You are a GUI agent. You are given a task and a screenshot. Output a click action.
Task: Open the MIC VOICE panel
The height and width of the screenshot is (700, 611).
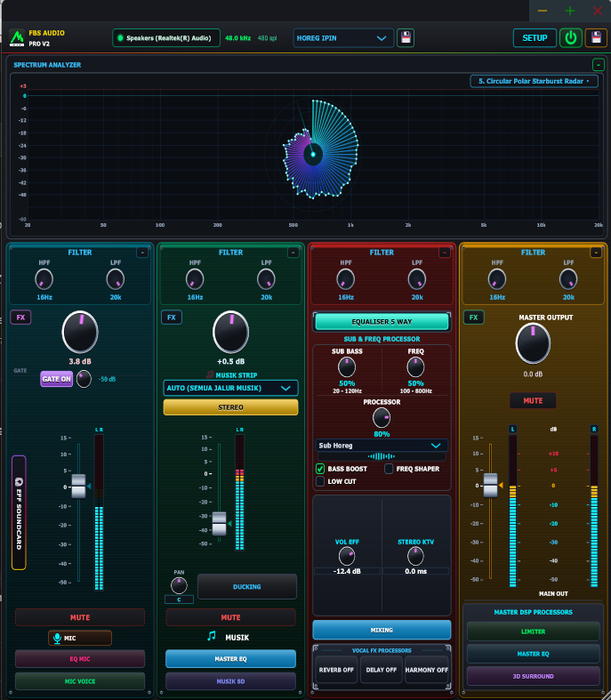(x=80, y=681)
